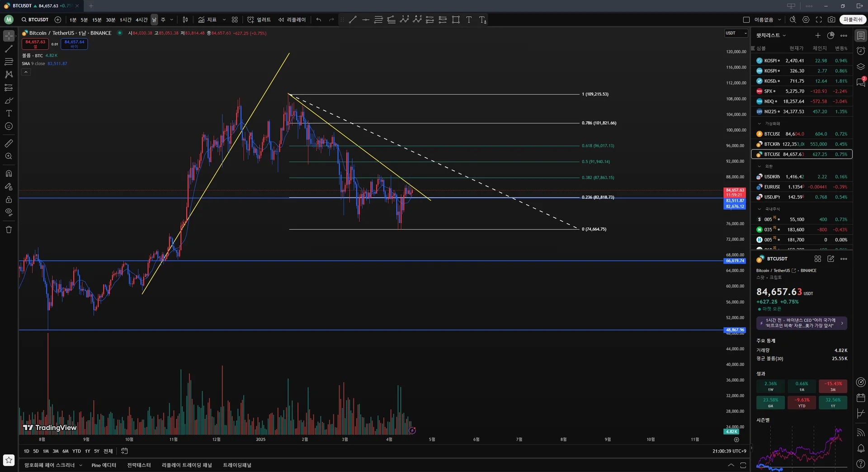Toggle lock all drawing tools
Viewport: 868px width, 472px height.
pos(9,199)
